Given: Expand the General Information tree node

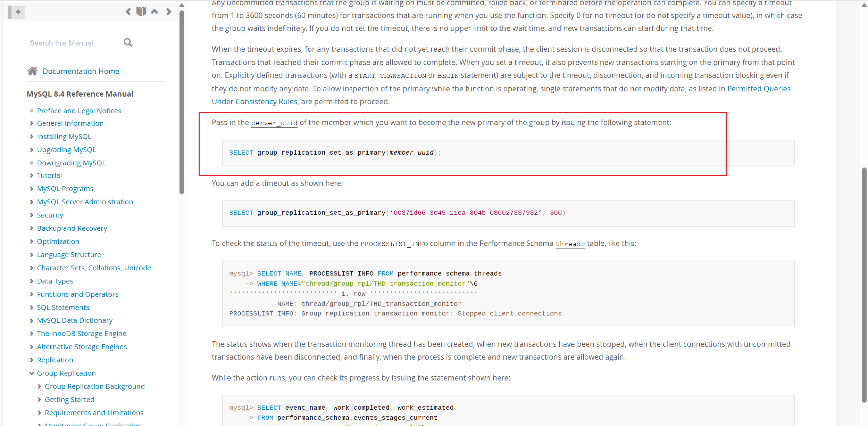Looking at the screenshot, I should coord(32,123).
